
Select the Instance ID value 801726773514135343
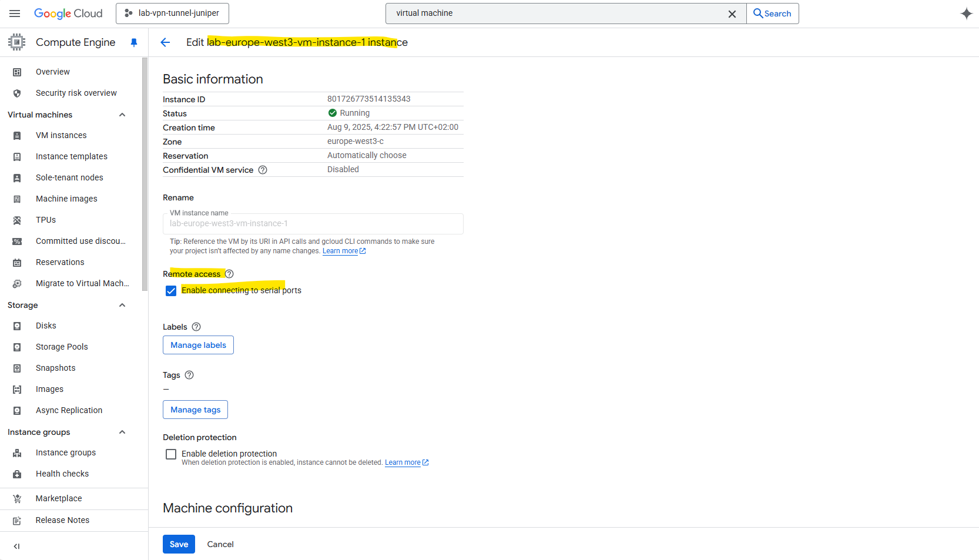coord(368,99)
